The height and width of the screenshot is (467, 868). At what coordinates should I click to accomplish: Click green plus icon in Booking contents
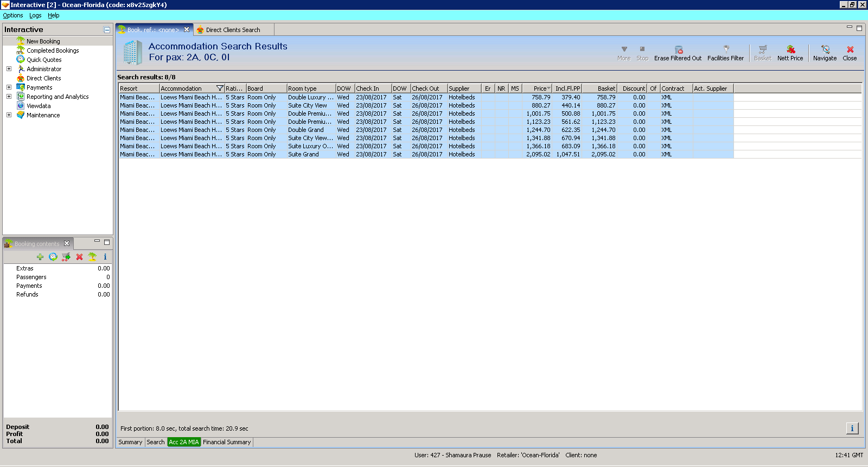[40, 257]
